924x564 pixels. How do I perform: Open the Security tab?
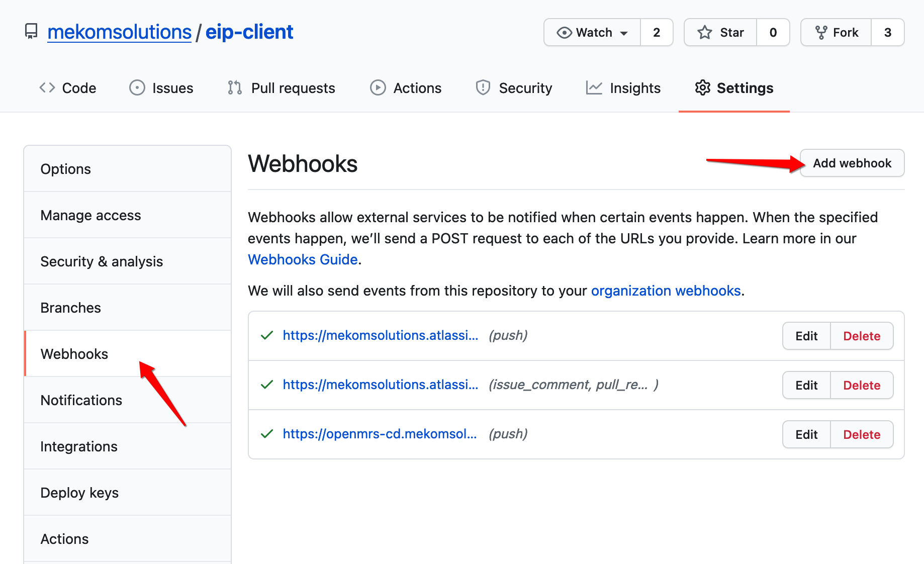[x=514, y=88]
